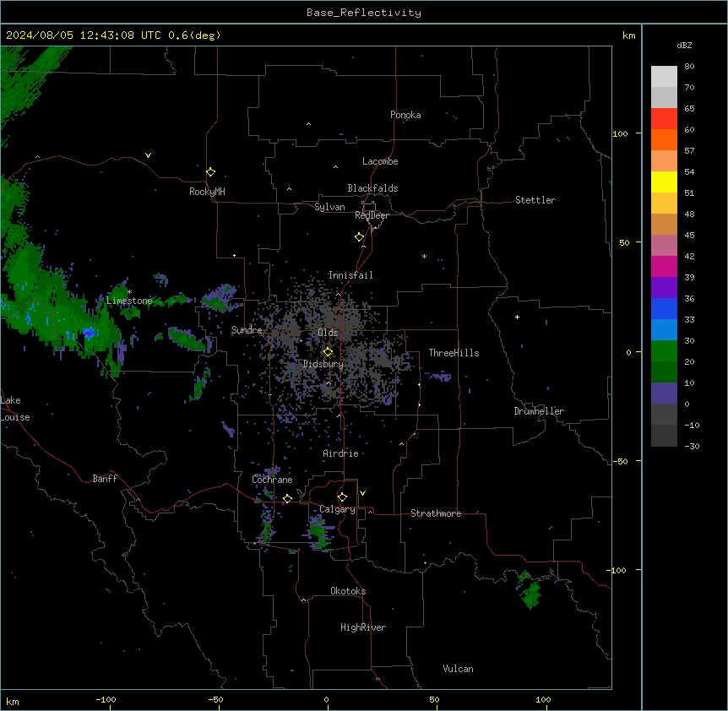The width and height of the screenshot is (728, 711).
Task: Click the green echo inside Calgary boundary
Action: 318,533
